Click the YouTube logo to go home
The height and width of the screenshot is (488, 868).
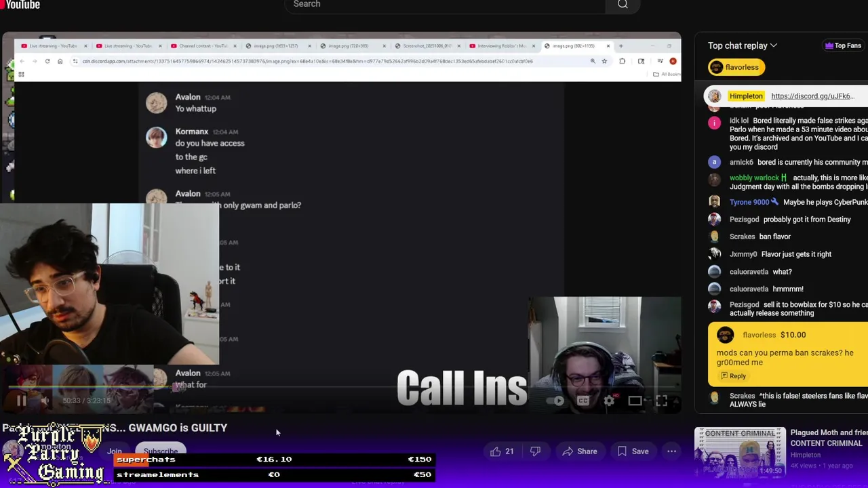point(20,5)
